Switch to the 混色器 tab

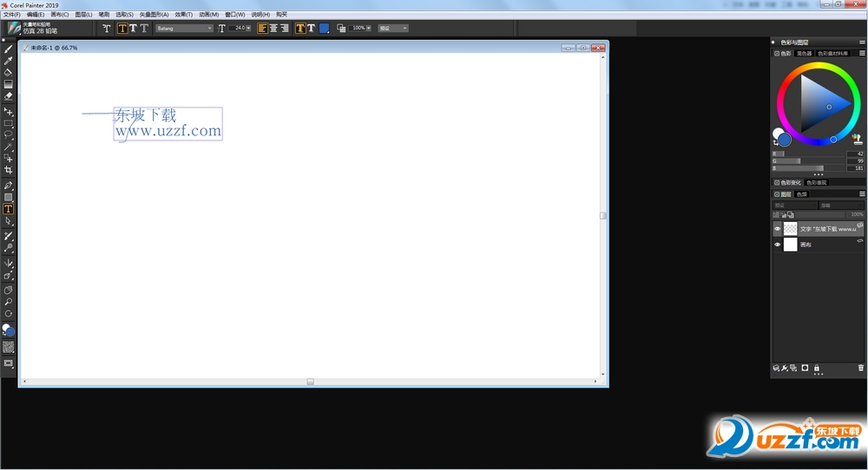coord(804,54)
